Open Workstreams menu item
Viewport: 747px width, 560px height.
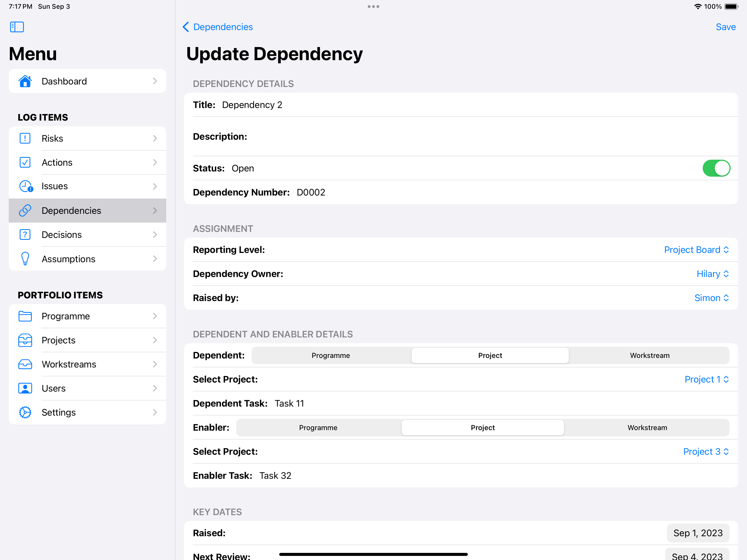point(87,364)
